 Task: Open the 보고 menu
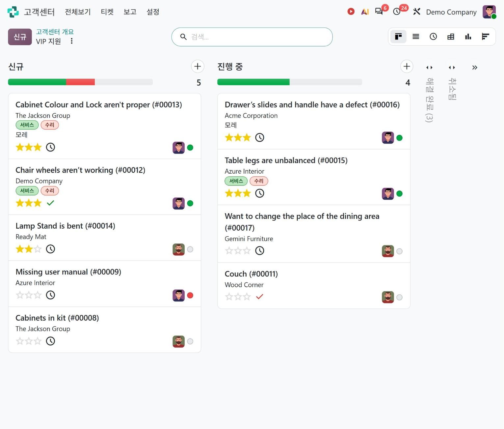pyautogui.click(x=130, y=12)
